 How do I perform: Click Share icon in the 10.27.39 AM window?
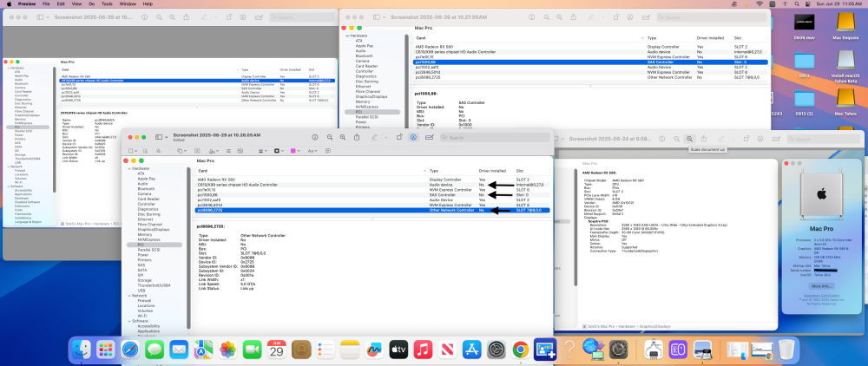click(x=572, y=17)
